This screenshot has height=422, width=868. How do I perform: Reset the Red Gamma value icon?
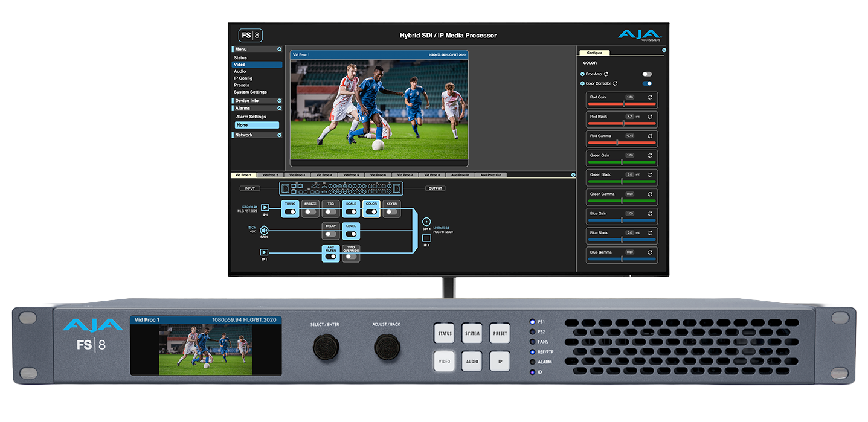point(650,136)
